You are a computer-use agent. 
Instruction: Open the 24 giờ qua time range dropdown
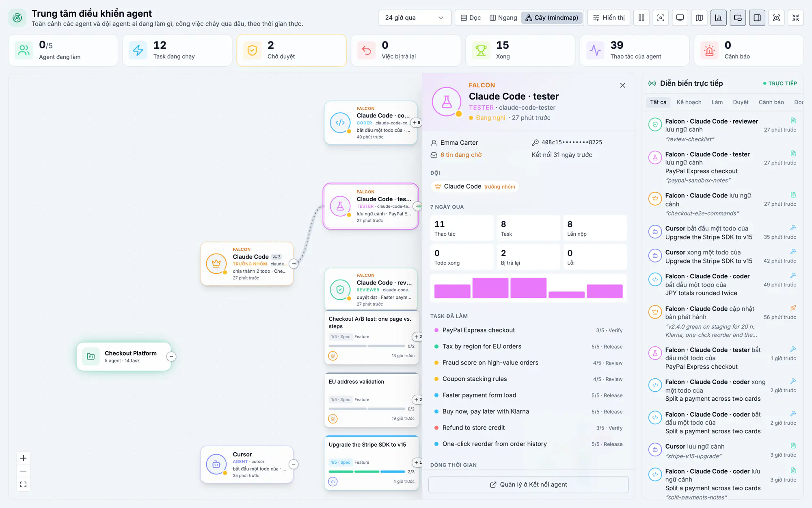pos(415,18)
